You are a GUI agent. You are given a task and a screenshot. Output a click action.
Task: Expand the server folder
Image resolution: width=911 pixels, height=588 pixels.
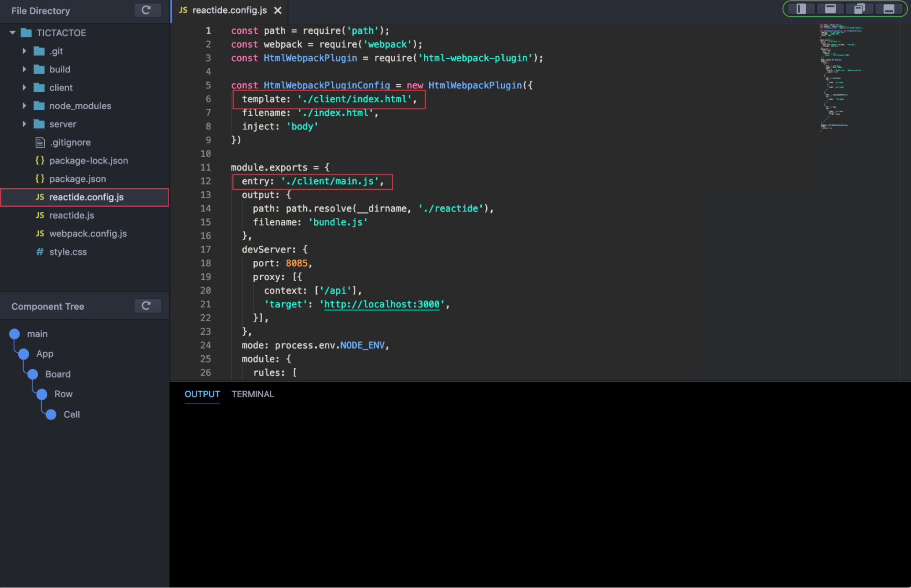[x=25, y=124]
